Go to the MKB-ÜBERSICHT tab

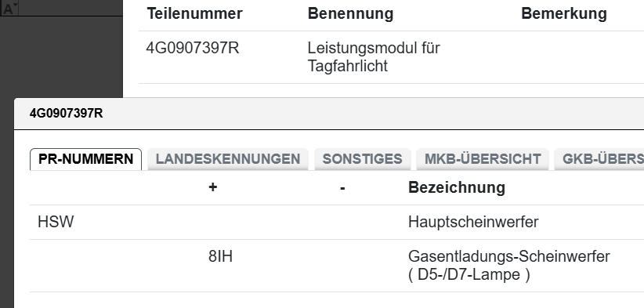483,159
